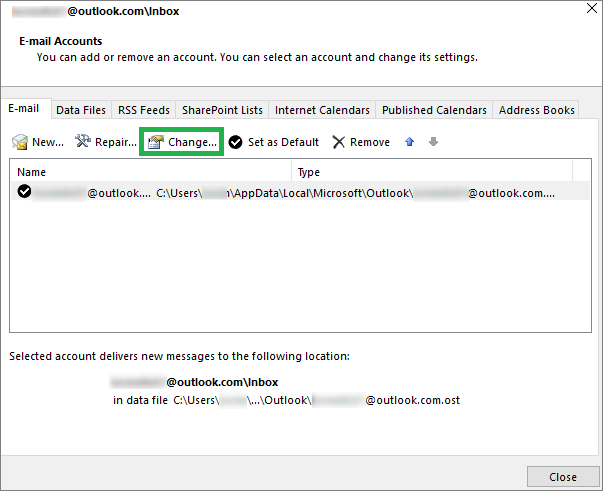Move account down with gray arrow
605x494 pixels.
pos(433,142)
